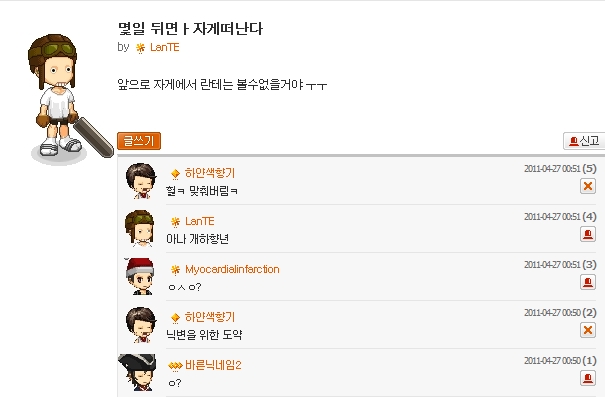Open post author LanTE's profile link
The image size is (605, 397).
tap(165, 47)
